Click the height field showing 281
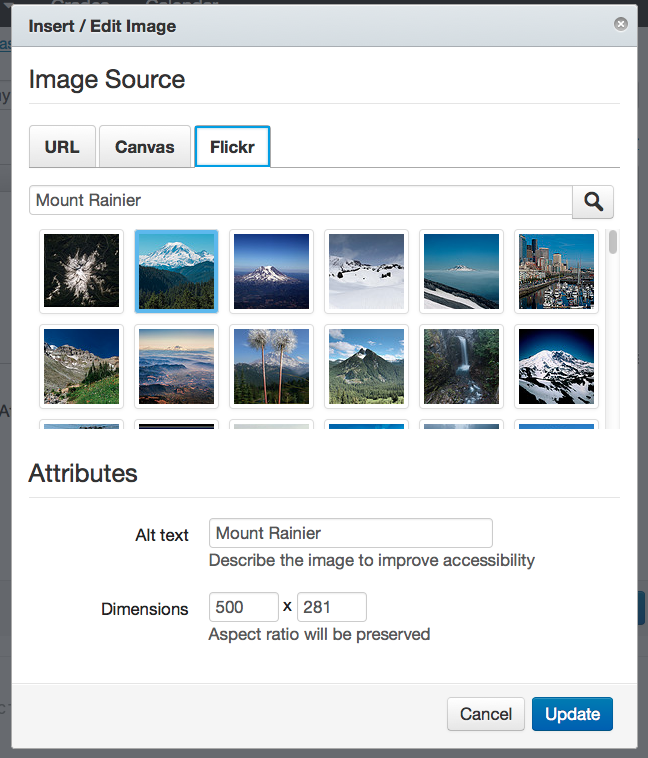The height and width of the screenshot is (758, 648). 332,607
